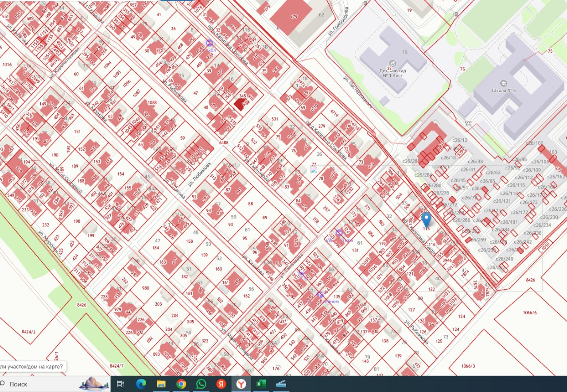Select parcel number 980
This screenshot has height=392, width=567.
[x=145, y=288]
